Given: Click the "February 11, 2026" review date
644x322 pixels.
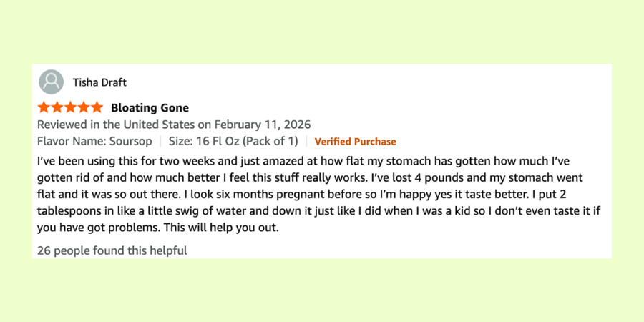Looking at the screenshot, I should tap(263, 125).
